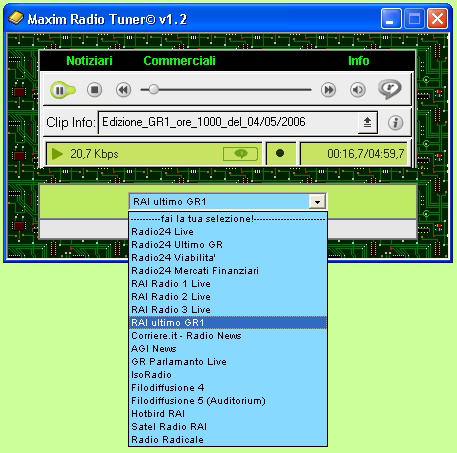Choose Hotbird RAI station

(x=228, y=414)
